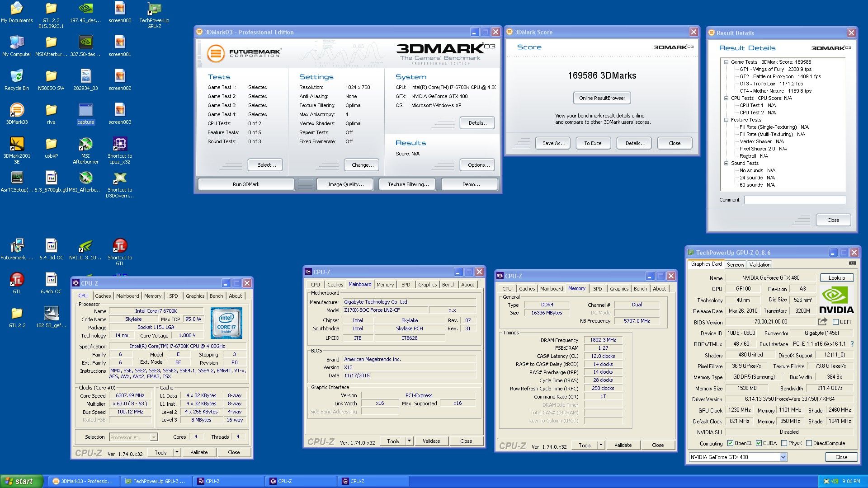Open the Processor #1 selection dropdown
This screenshot has width=868, height=488.
tap(154, 437)
